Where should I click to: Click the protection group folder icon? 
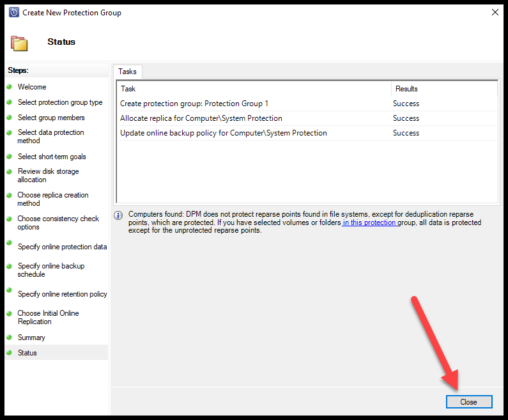[x=19, y=43]
